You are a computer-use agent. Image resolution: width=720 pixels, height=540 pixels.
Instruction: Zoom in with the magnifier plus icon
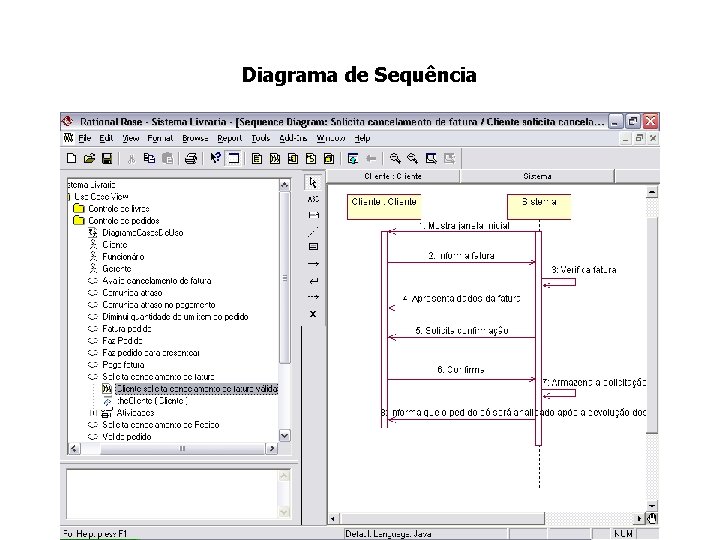click(x=394, y=158)
